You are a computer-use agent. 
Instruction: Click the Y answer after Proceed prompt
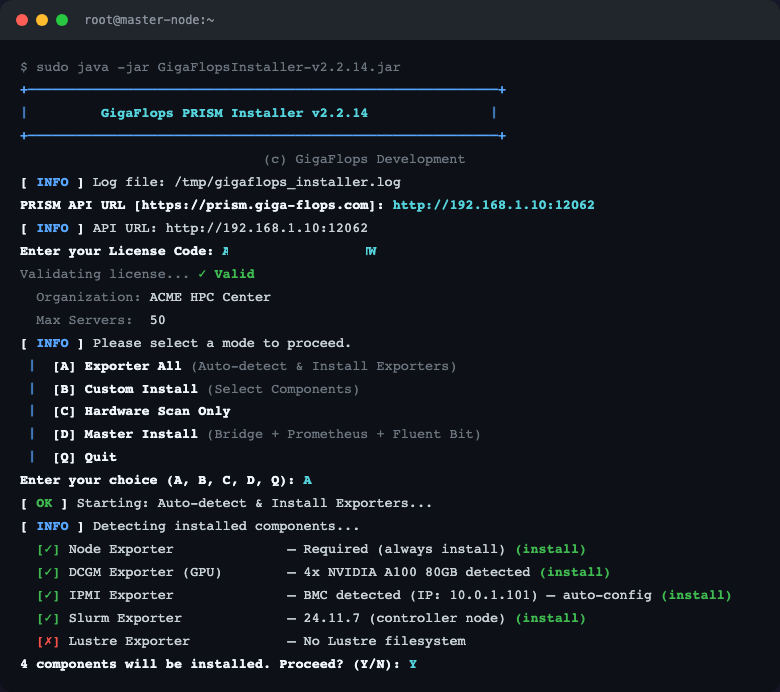(x=412, y=664)
